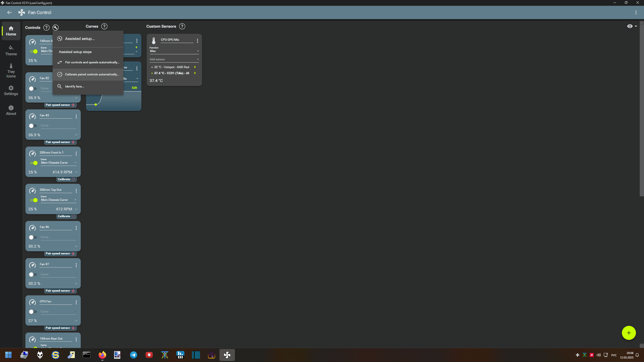Enable the Fan #3 control switch
The image size is (644, 362).
click(x=33, y=126)
